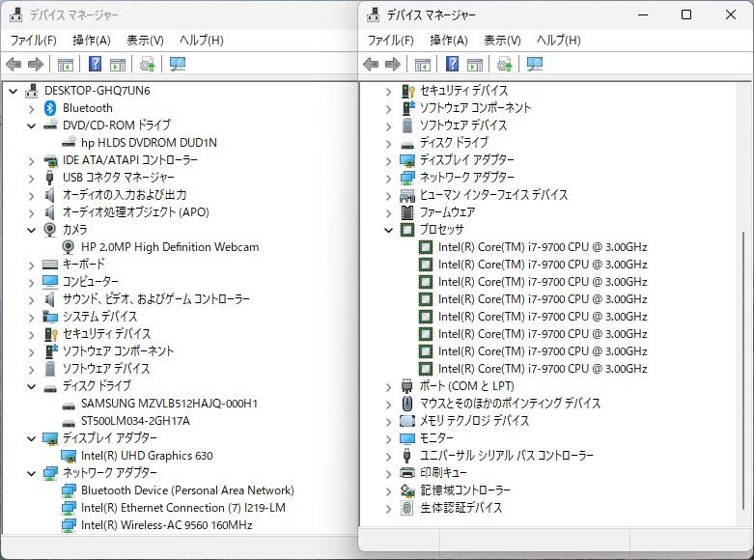Screen dimensions: 754x560
Task: Expand ユニバーサル シリアル バス コントローラー category
Action: pos(388,456)
